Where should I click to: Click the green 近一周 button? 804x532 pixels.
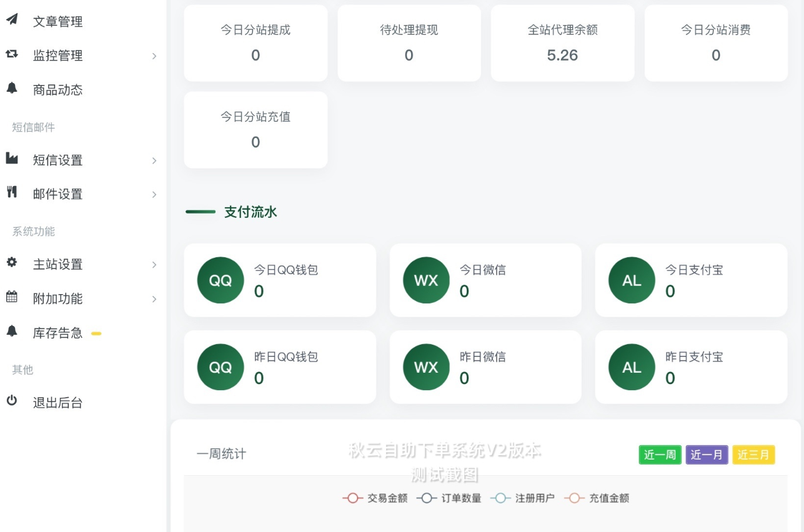[660, 455]
